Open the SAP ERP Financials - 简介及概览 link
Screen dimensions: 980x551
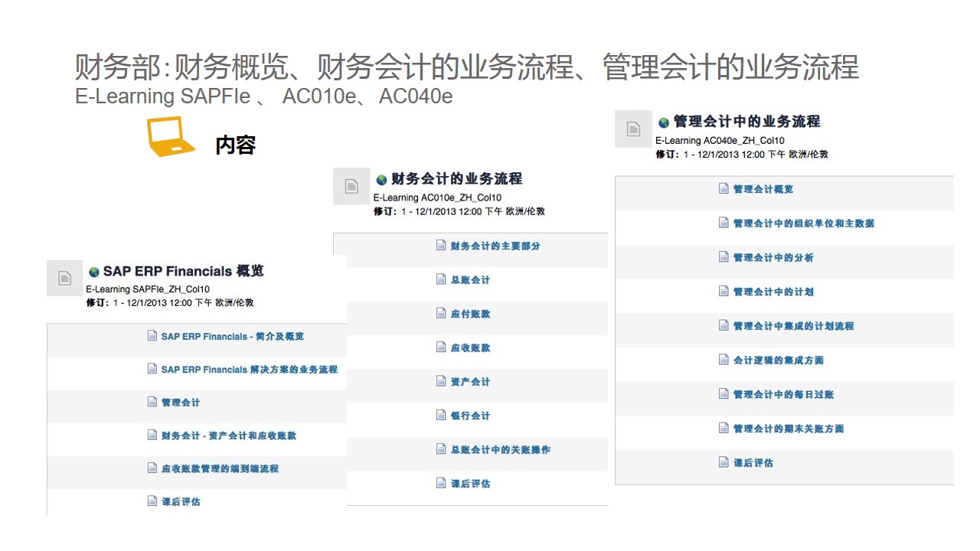[x=233, y=336]
